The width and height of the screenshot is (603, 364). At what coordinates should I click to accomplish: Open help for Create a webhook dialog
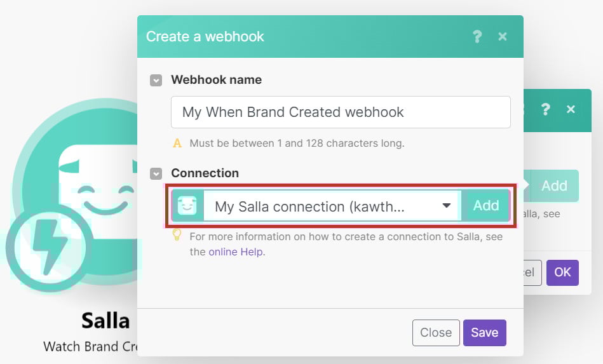tap(477, 36)
